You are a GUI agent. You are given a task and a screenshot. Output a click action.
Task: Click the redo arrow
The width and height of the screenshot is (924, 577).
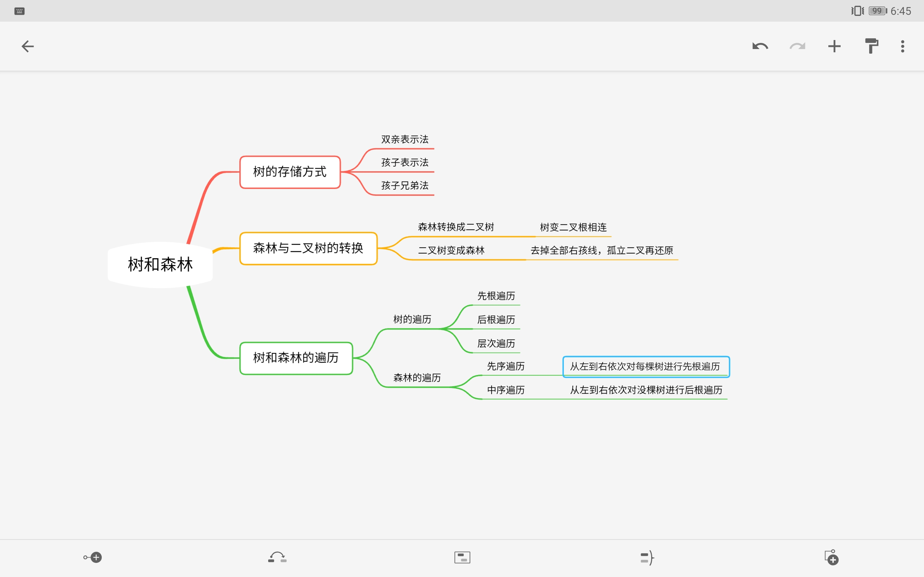point(797,46)
